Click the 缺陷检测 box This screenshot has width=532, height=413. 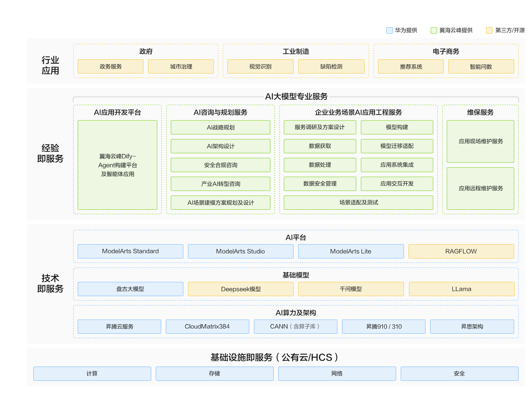(331, 66)
